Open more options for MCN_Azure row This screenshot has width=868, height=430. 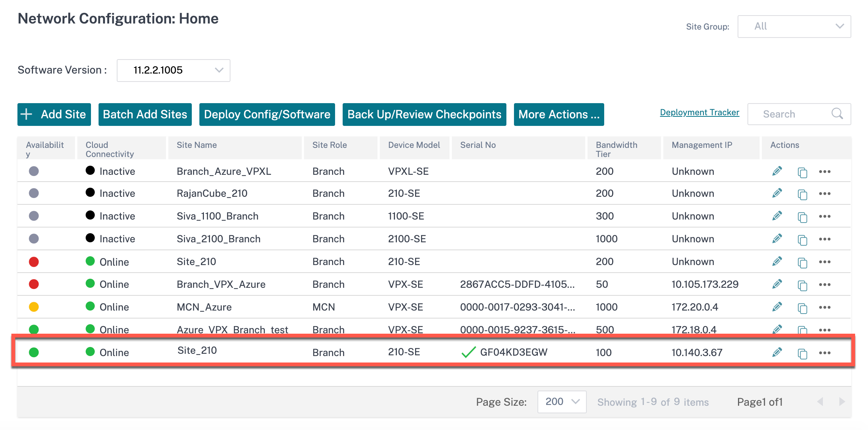coord(824,307)
